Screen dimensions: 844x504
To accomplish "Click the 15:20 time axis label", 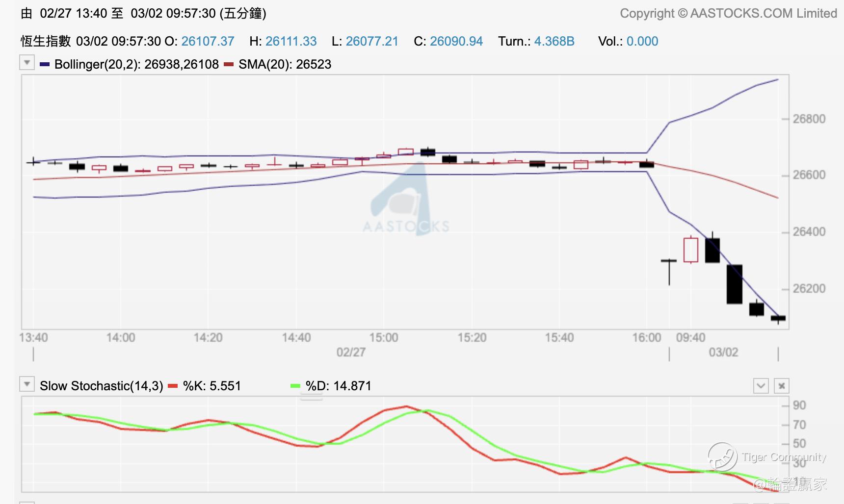I will 472,338.
